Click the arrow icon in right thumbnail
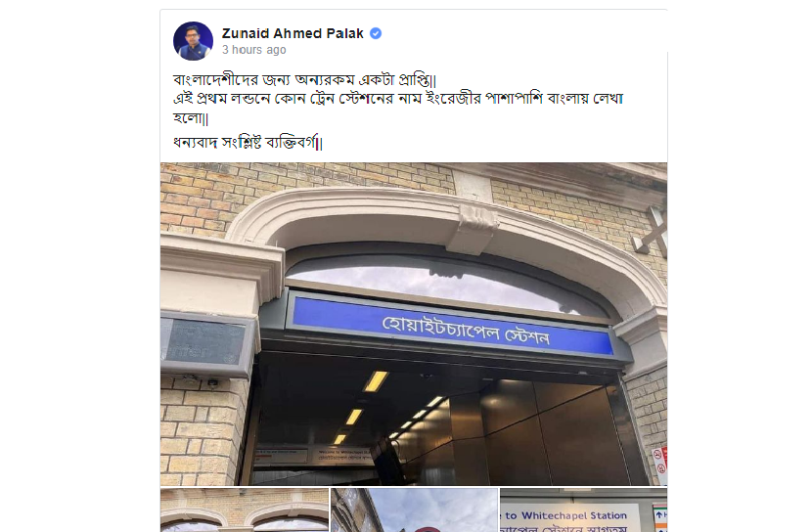Screen dimensions: 812x532 (x=659, y=515)
